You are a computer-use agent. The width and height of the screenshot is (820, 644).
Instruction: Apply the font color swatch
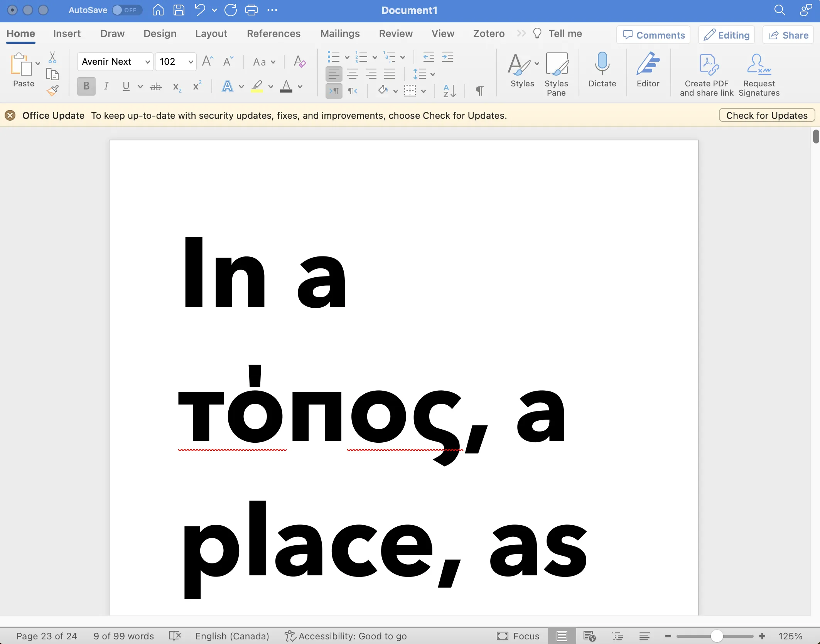pos(286,86)
